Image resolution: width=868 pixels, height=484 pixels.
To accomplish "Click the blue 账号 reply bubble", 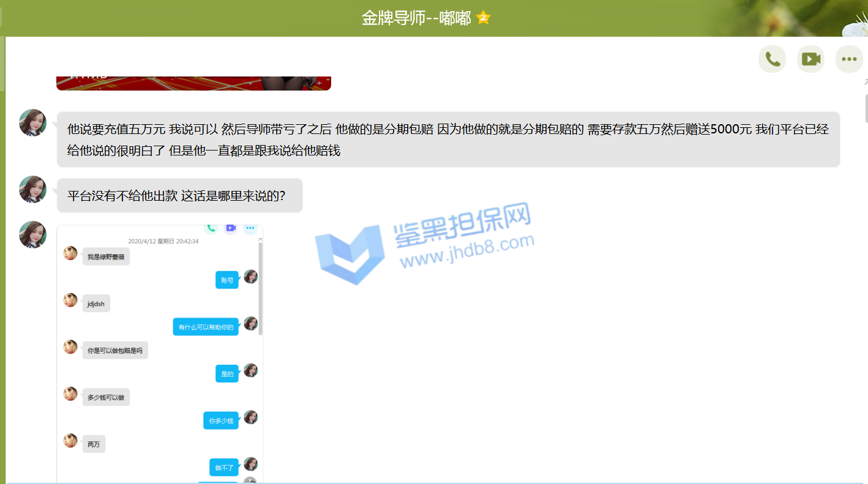I will pyautogui.click(x=227, y=280).
